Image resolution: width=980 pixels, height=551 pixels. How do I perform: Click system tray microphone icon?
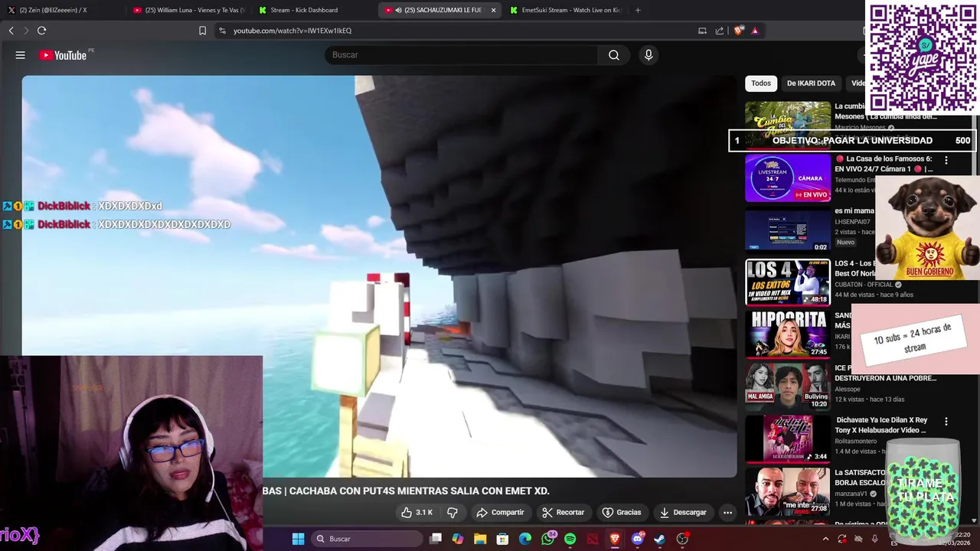coord(874,539)
